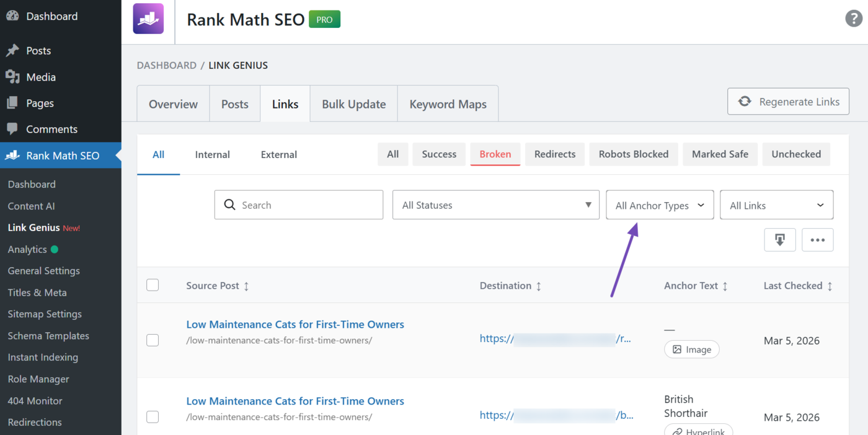The width and height of the screenshot is (868, 435).
Task: Open Schema Templates submenu item
Action: pos(48,336)
